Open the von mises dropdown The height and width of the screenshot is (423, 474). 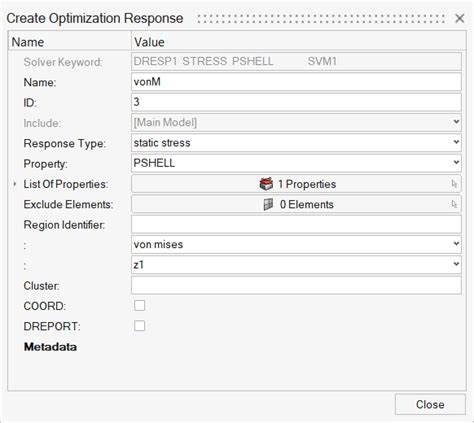[x=296, y=245]
